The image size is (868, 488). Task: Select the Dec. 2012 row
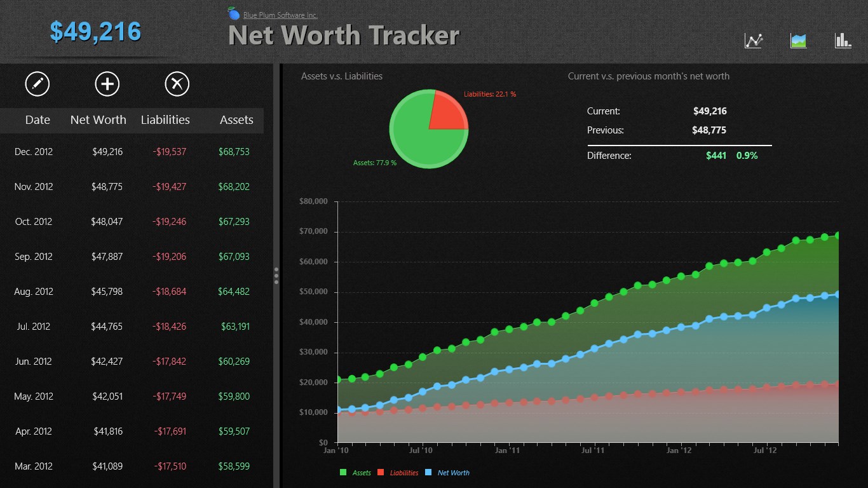(x=132, y=152)
